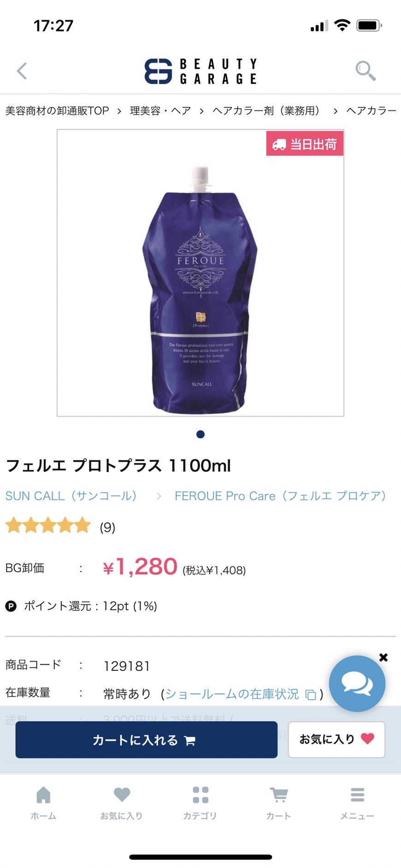This screenshot has height=868, width=401.
Task: Open the chat bubble support icon
Action: point(357,684)
